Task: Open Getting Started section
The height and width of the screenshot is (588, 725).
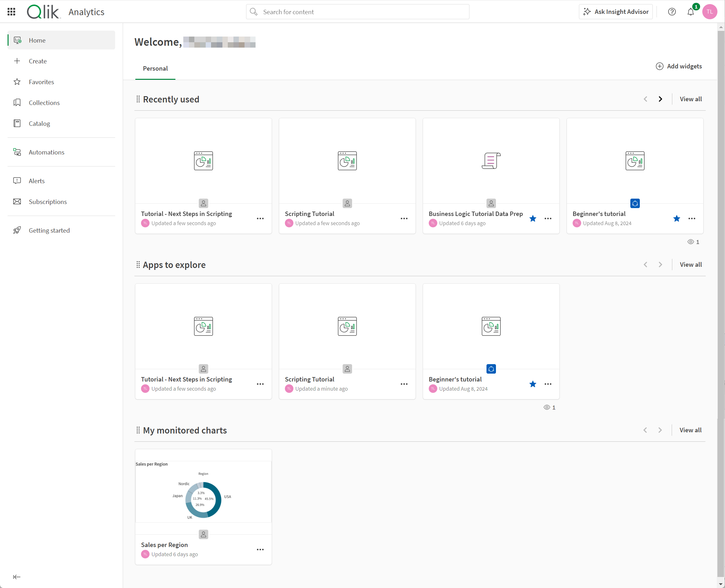Action: coord(49,230)
